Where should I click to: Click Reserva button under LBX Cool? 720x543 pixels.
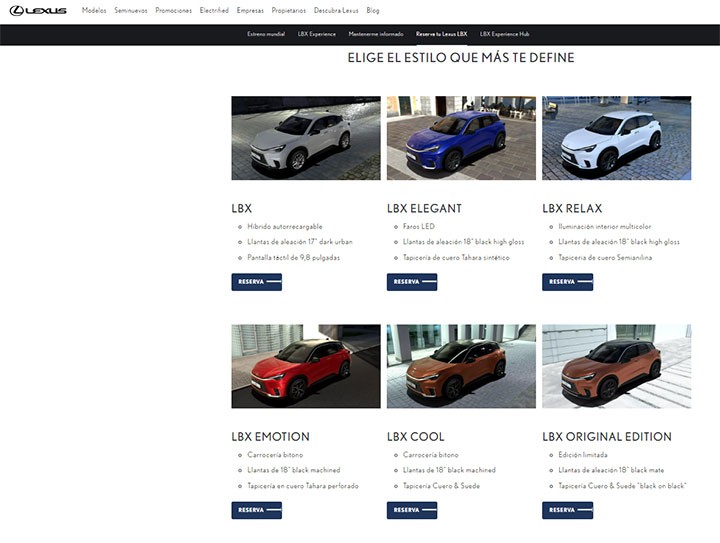click(412, 510)
